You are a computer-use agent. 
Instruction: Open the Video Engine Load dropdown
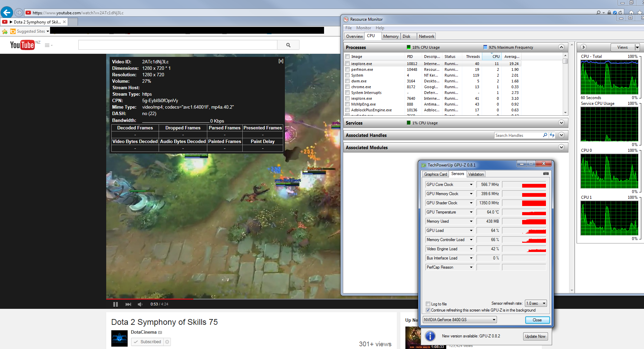(x=471, y=249)
